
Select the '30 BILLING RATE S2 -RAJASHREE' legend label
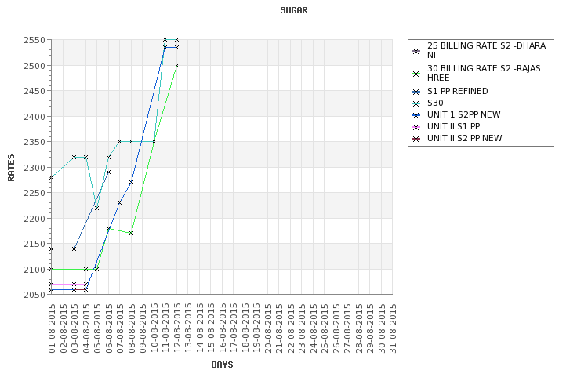click(484, 73)
